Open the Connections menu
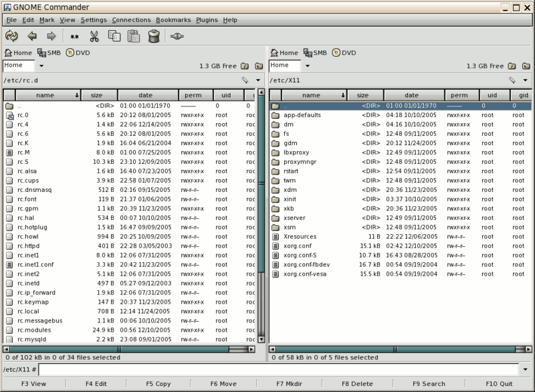The width and height of the screenshot is (535, 392). tap(131, 20)
